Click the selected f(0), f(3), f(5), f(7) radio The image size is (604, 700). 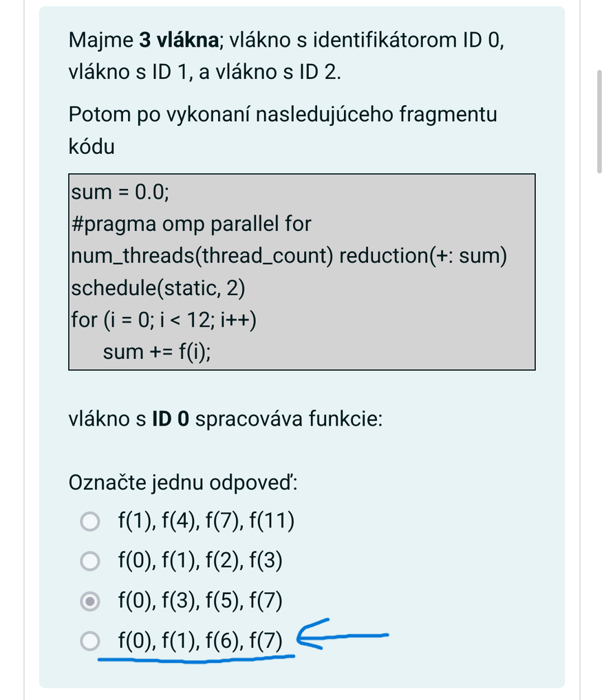point(90,601)
